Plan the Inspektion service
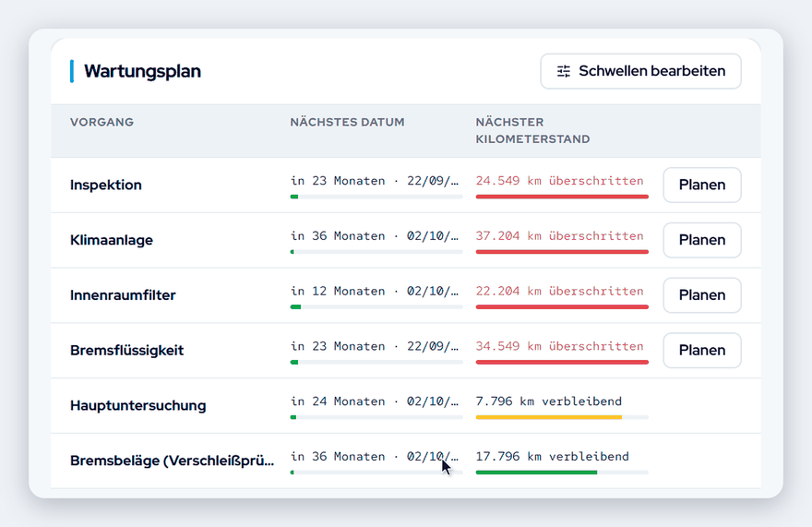The width and height of the screenshot is (812, 527). point(701,185)
